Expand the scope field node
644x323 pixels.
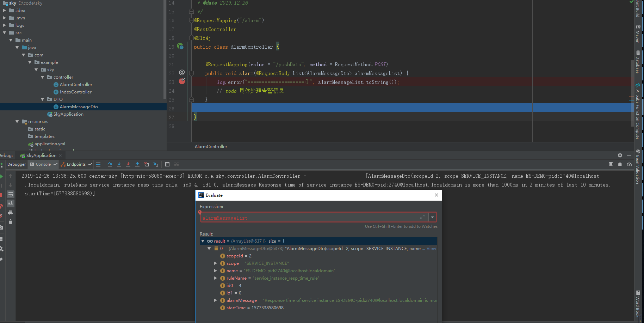click(216, 263)
